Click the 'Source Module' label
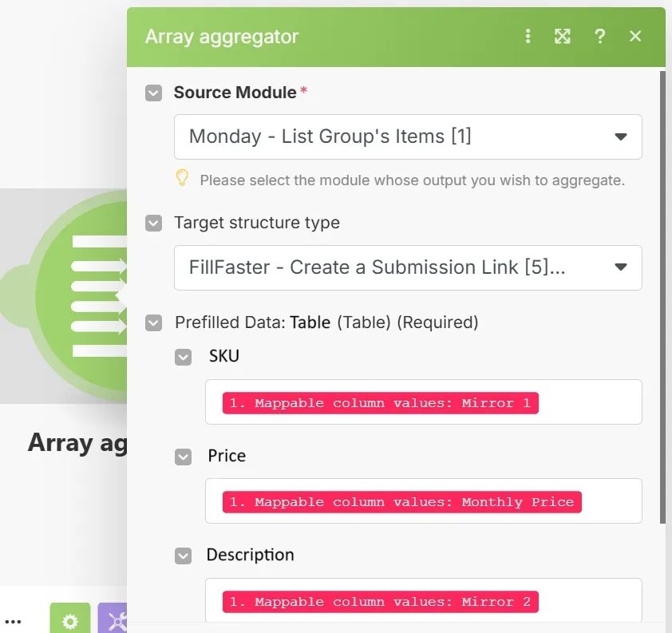Screen dimensions: 672x633 point(235,93)
